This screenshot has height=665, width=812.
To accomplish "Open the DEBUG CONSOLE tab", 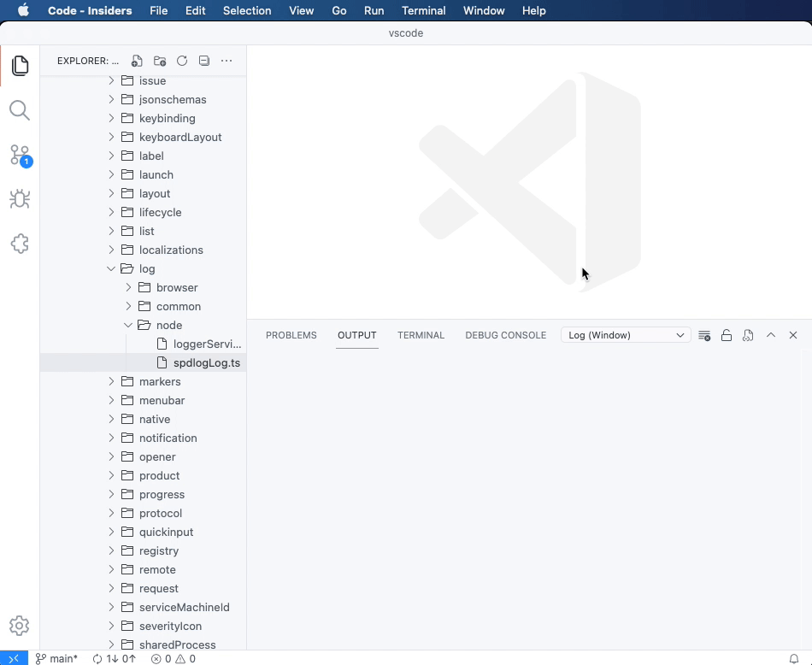I will tap(505, 335).
